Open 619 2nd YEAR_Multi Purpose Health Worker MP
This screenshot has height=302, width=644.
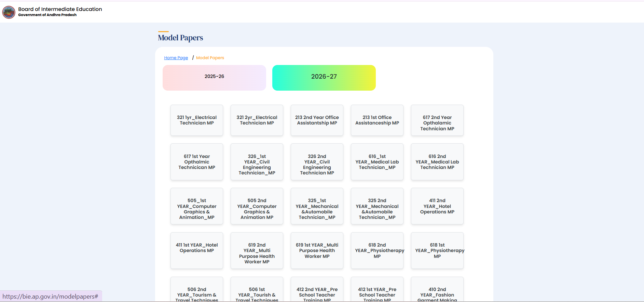pyautogui.click(x=257, y=251)
